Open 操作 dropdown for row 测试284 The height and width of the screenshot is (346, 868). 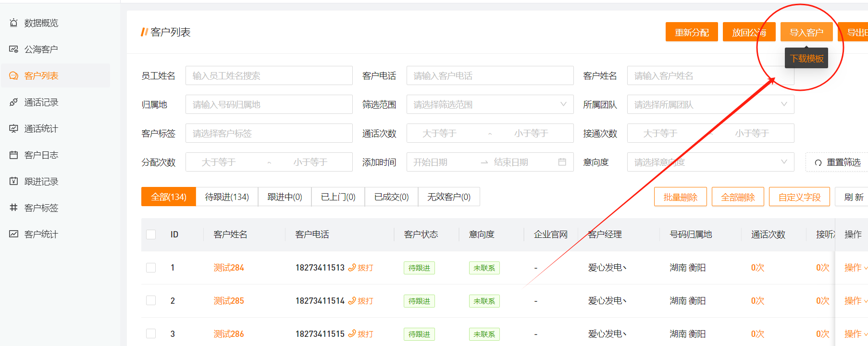[856, 268]
